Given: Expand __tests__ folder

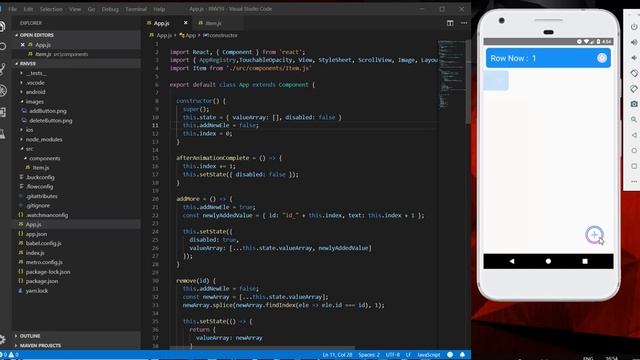Looking at the screenshot, I should pyautogui.click(x=36, y=73).
